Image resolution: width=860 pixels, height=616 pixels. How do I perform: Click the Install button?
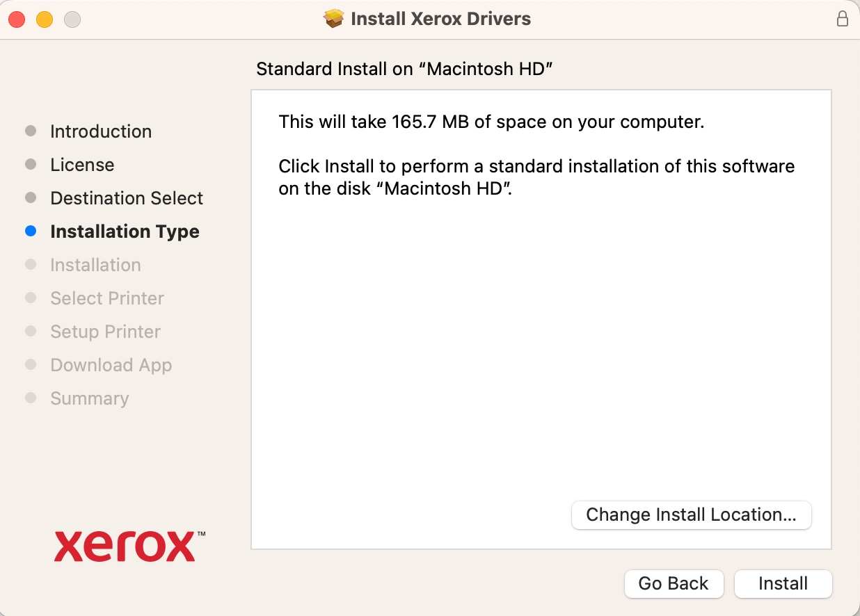(x=783, y=583)
